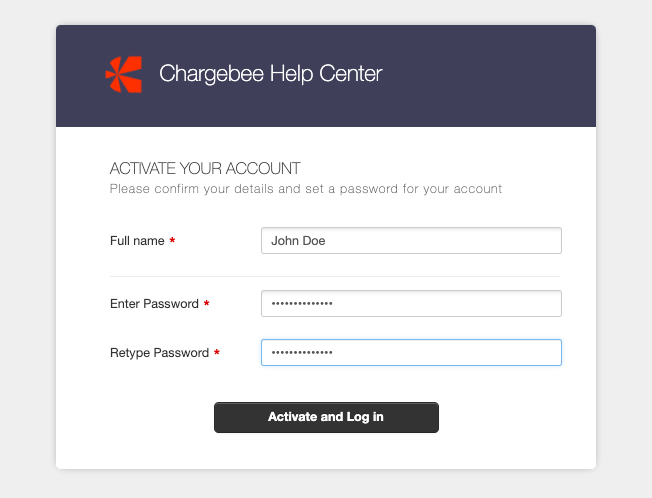This screenshot has width=652, height=498.
Task: Select the ACTIVATE YOUR ACCOUNT heading
Action: click(x=205, y=168)
